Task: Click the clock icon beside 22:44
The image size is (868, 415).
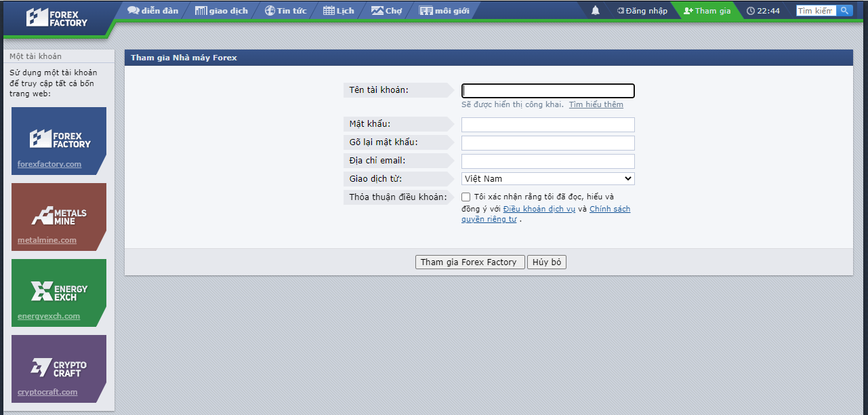Action: (x=751, y=11)
